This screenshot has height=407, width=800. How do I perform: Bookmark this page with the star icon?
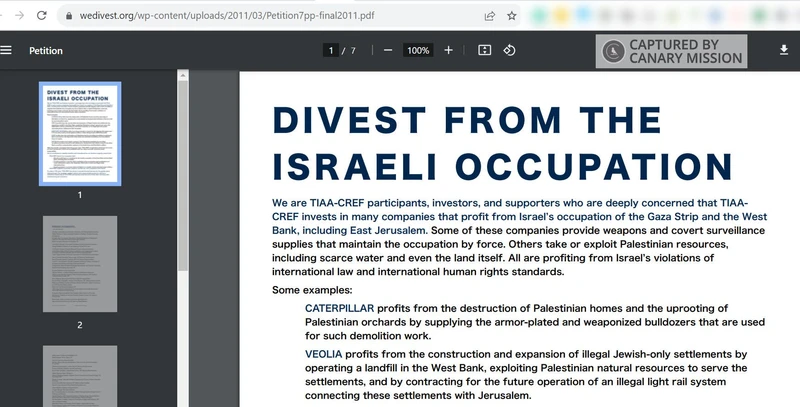pyautogui.click(x=512, y=16)
